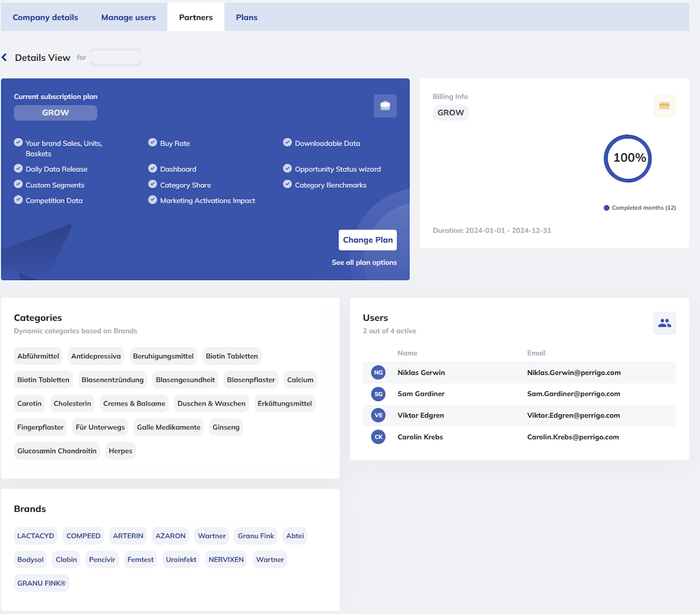
Task: Click the check icon beside Category Share
Action: click(x=153, y=184)
